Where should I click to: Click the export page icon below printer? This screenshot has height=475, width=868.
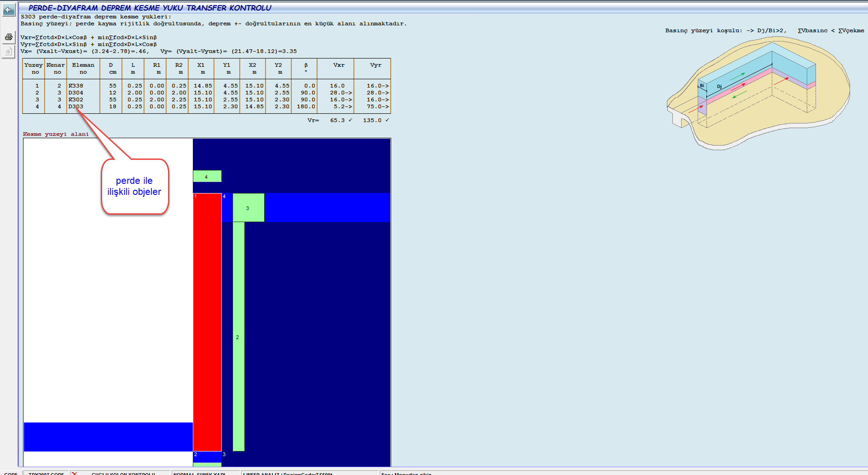coord(8,51)
